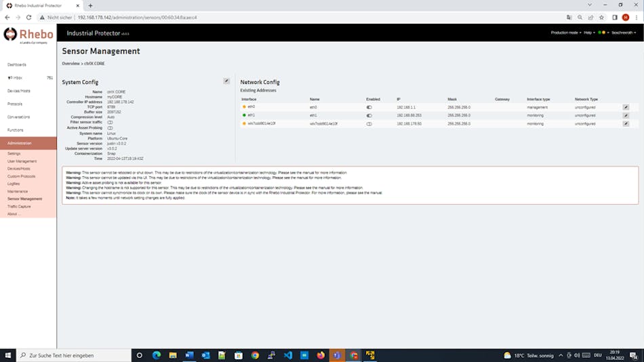This screenshot has width=644, height=362.
Task: Open User Management under Administration
Action: click(22, 161)
